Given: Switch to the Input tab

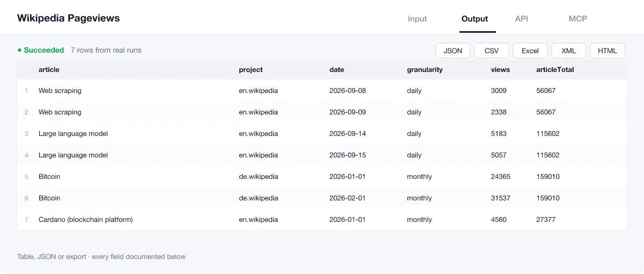Looking at the screenshot, I should click(417, 19).
